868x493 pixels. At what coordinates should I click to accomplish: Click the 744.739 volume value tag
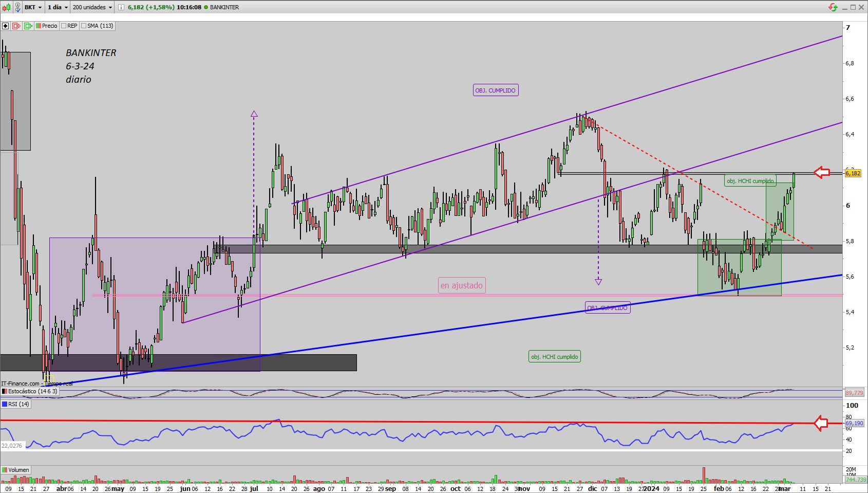[x=856, y=480]
